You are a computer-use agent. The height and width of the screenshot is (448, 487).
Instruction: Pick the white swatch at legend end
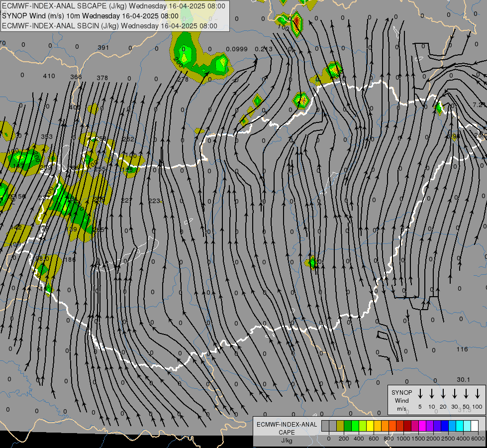[475, 426]
